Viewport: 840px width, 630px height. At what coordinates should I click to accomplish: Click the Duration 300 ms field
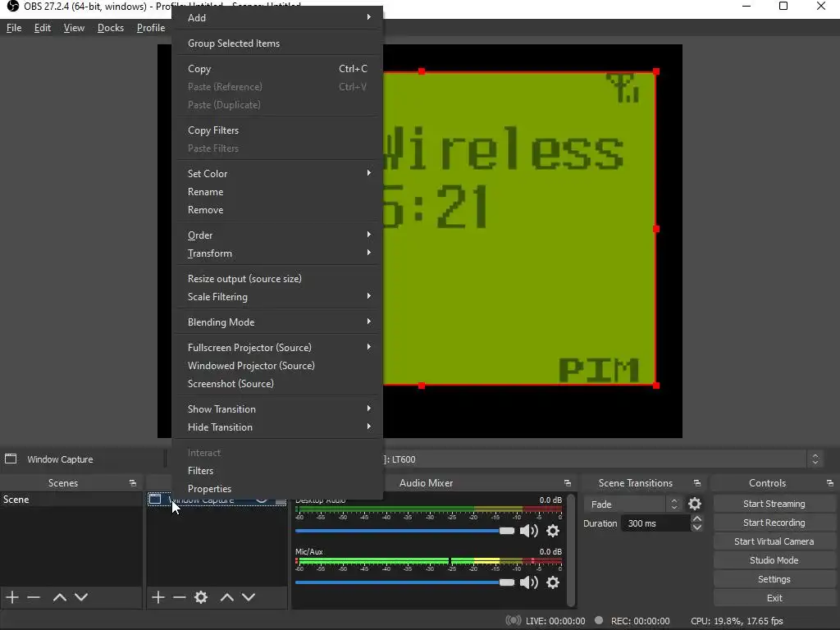(x=655, y=523)
